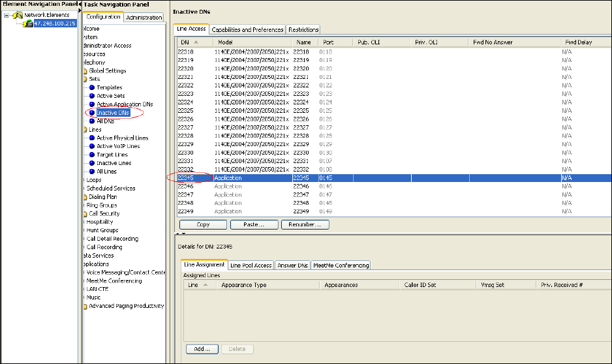Switch to the Administration tab
Screen dimensions: 612x364
pyautogui.click(x=144, y=18)
